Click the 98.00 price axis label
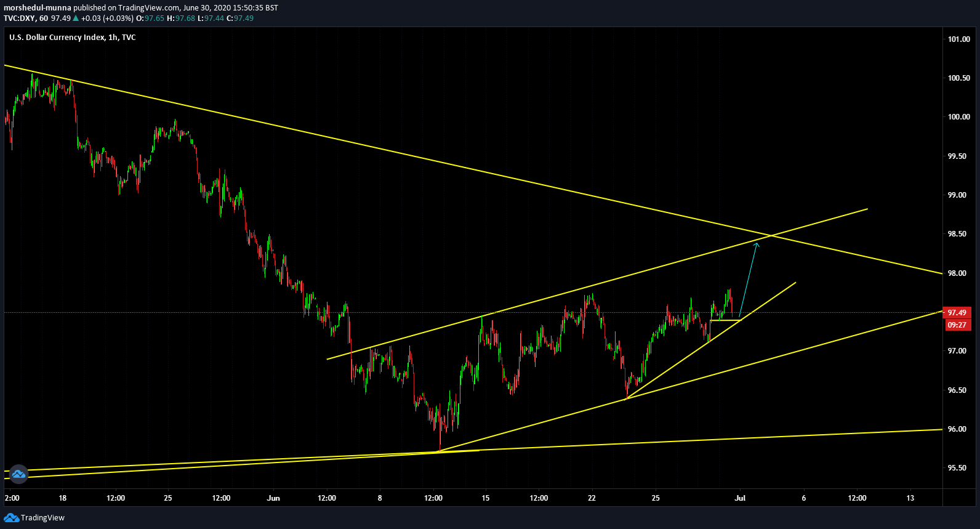The height and width of the screenshot is (529, 980). [x=957, y=273]
